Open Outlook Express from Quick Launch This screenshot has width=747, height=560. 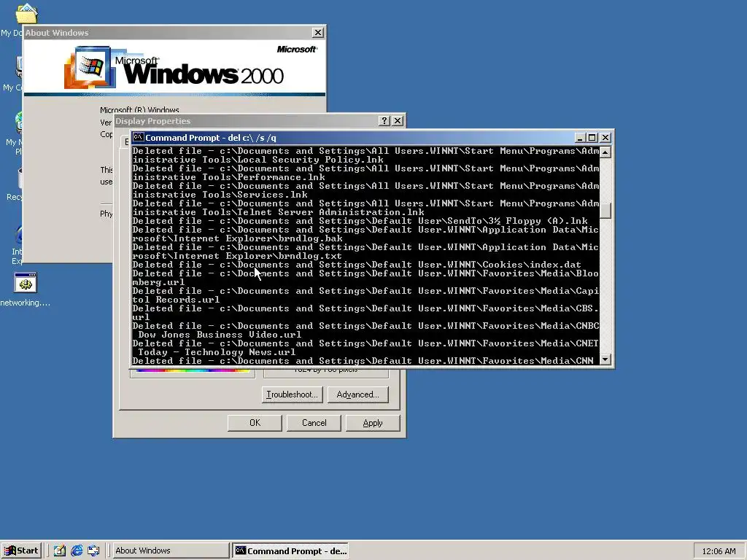94,551
